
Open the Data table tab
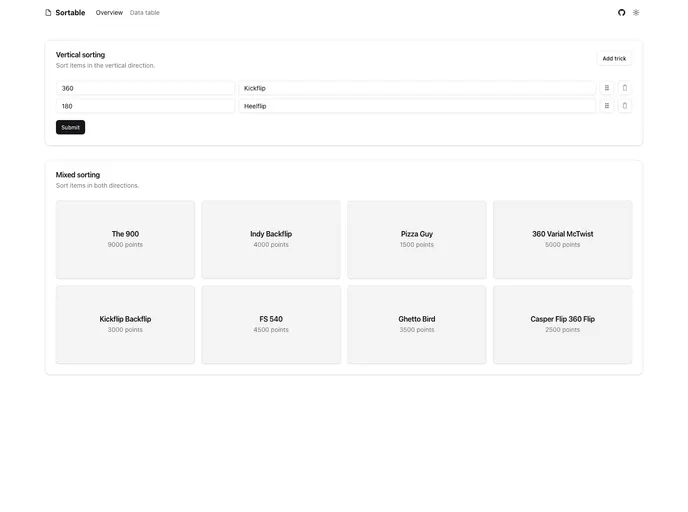pyautogui.click(x=144, y=13)
